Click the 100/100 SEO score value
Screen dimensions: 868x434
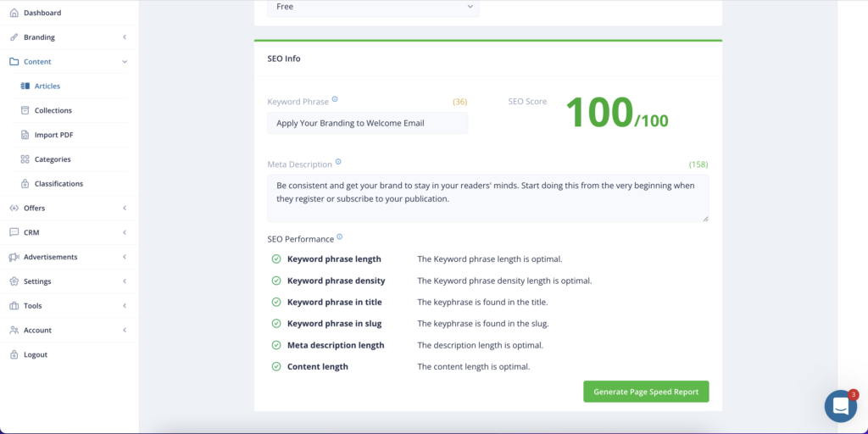(617, 114)
